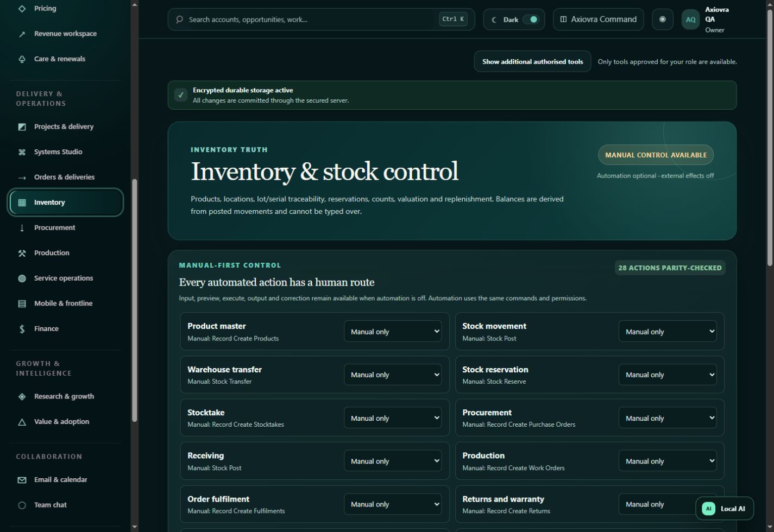Screen dimensions: 774x532
Task: Click the Production tools icon in sidebar
Action: coord(22,253)
